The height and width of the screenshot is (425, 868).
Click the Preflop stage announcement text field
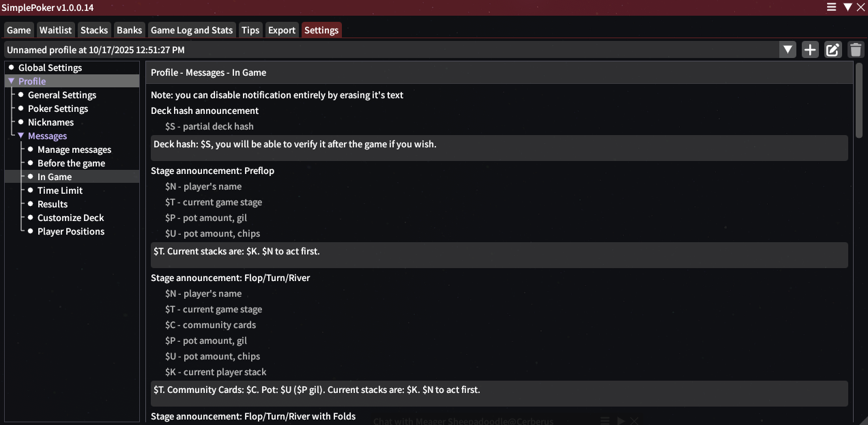tap(499, 254)
